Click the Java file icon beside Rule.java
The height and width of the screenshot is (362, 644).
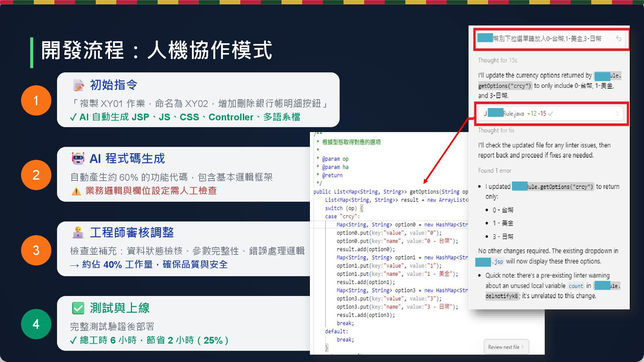point(485,114)
